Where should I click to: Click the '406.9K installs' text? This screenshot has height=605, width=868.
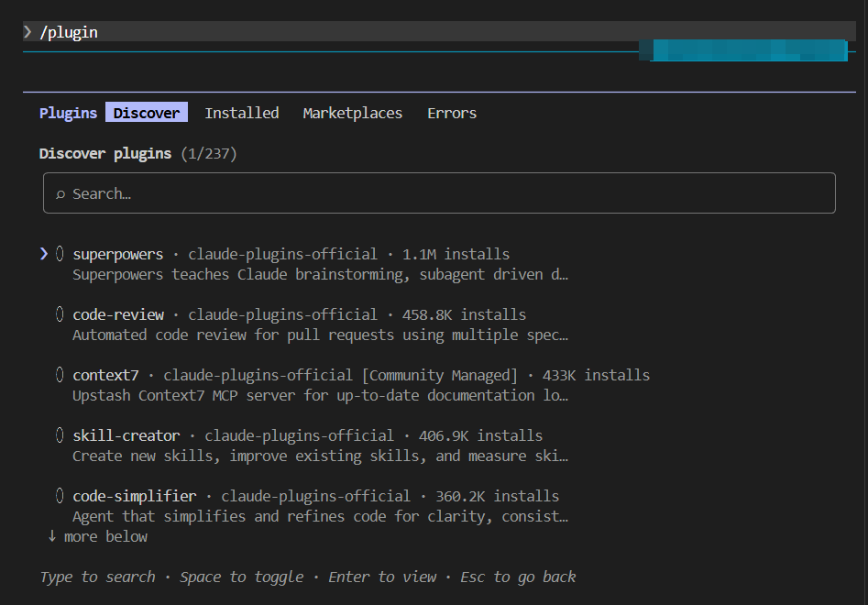pyautogui.click(x=480, y=435)
